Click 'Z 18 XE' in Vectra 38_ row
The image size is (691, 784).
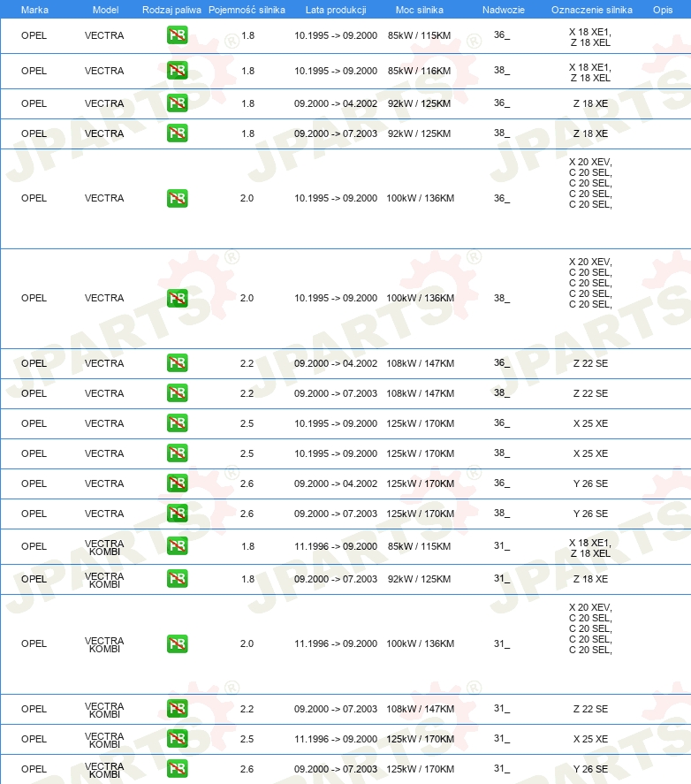point(590,133)
